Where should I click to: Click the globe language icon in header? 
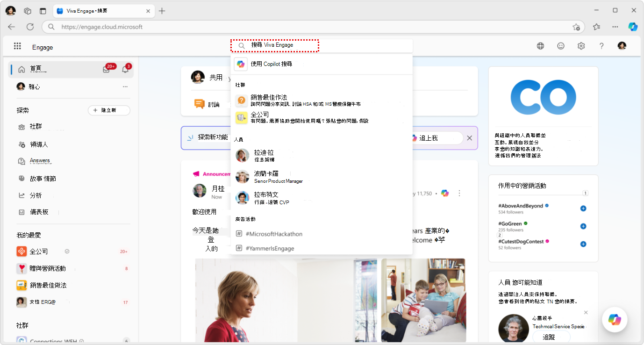click(540, 46)
